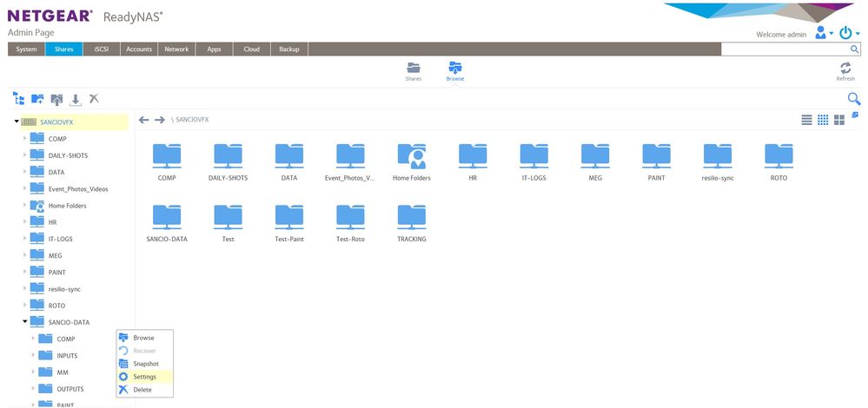
Task: Go to the Backup tab
Action: [288, 49]
